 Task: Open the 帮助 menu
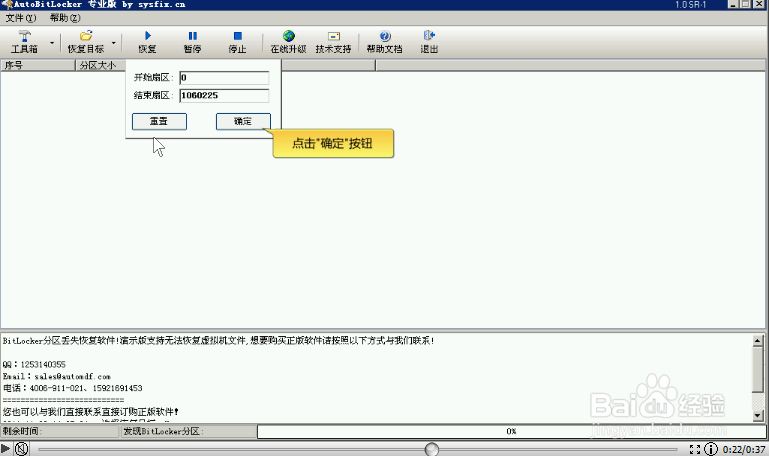pyautogui.click(x=65, y=18)
